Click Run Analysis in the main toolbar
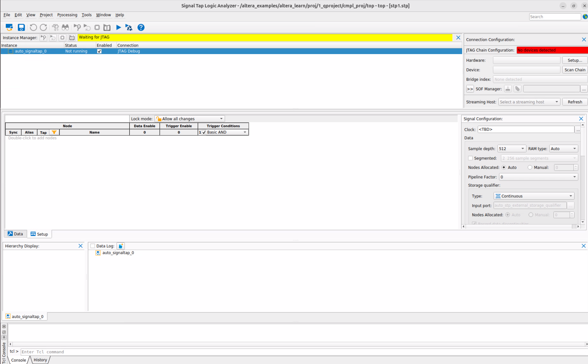Image resolution: width=588 pixels, height=364 pixels. click(77, 27)
